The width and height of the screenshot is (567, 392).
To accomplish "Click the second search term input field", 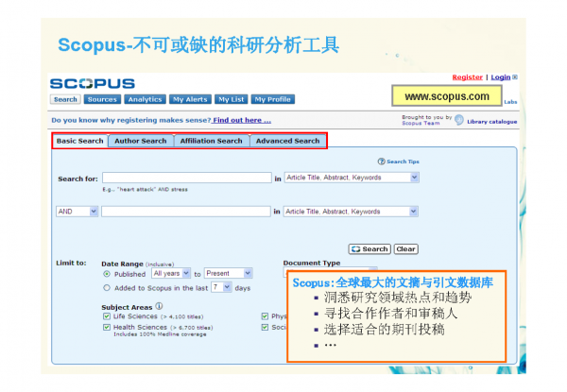I will pyautogui.click(x=186, y=212).
